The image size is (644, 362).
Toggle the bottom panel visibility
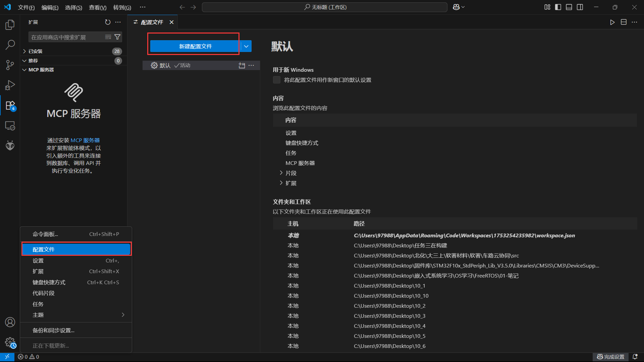point(569,7)
